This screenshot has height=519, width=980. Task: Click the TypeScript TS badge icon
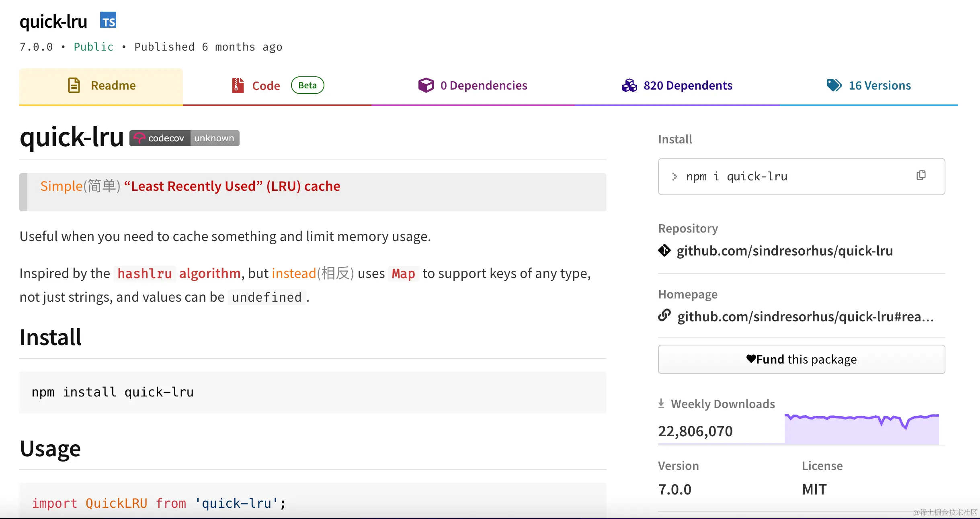coord(108,20)
